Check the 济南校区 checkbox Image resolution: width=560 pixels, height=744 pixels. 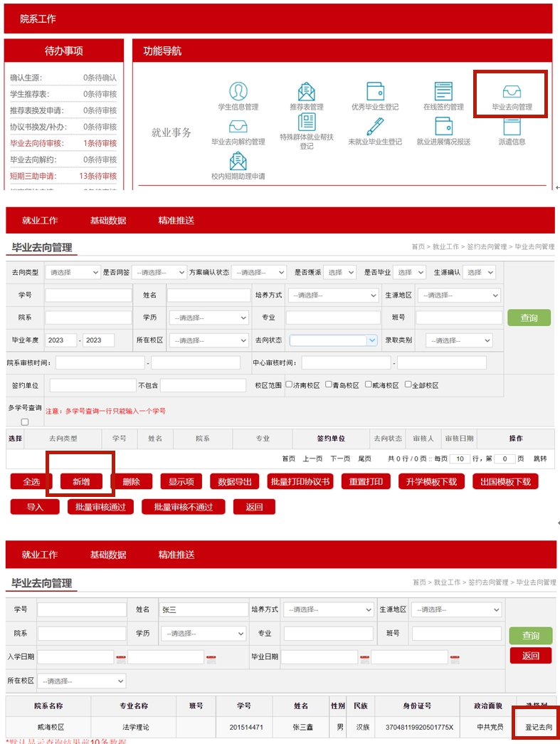pyautogui.click(x=288, y=384)
